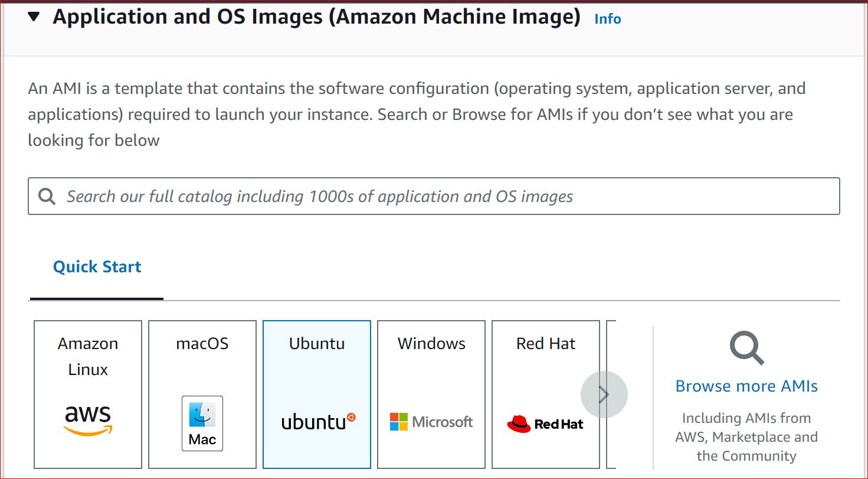Browse more AMIs from the Marketplace
The width and height of the screenshot is (868, 479).
746,386
